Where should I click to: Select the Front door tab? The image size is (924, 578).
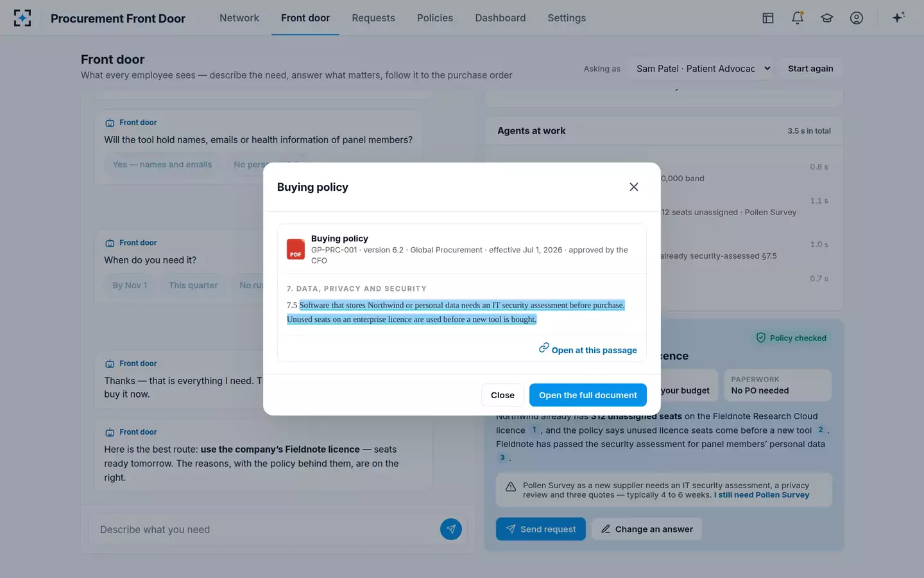pos(305,18)
